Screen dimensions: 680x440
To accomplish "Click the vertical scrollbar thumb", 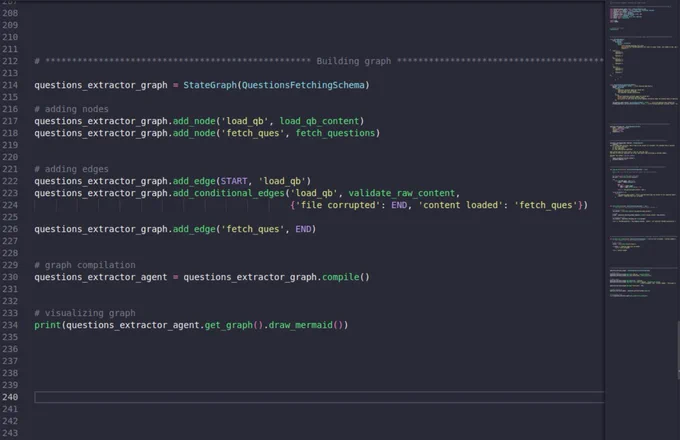I will point(678,350).
